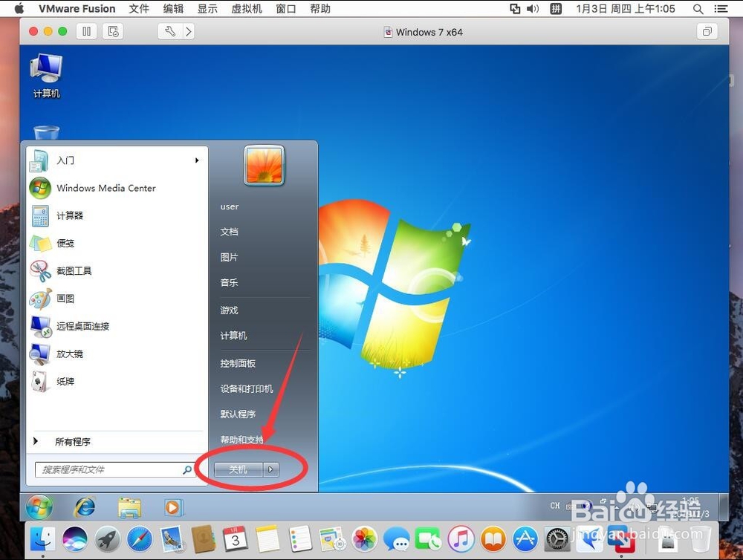Open 远程桌面连接 in the Start menu
Screen dimensions: 743x560
coord(116,327)
